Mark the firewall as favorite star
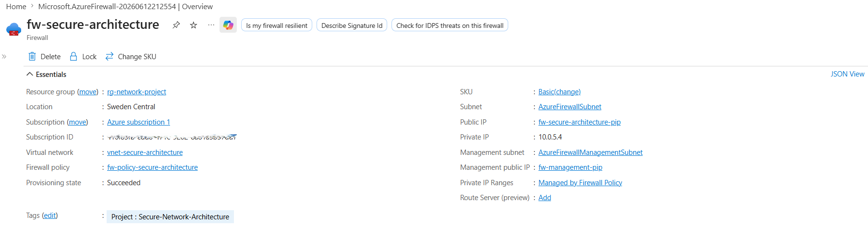The width and height of the screenshot is (868, 228). [194, 25]
